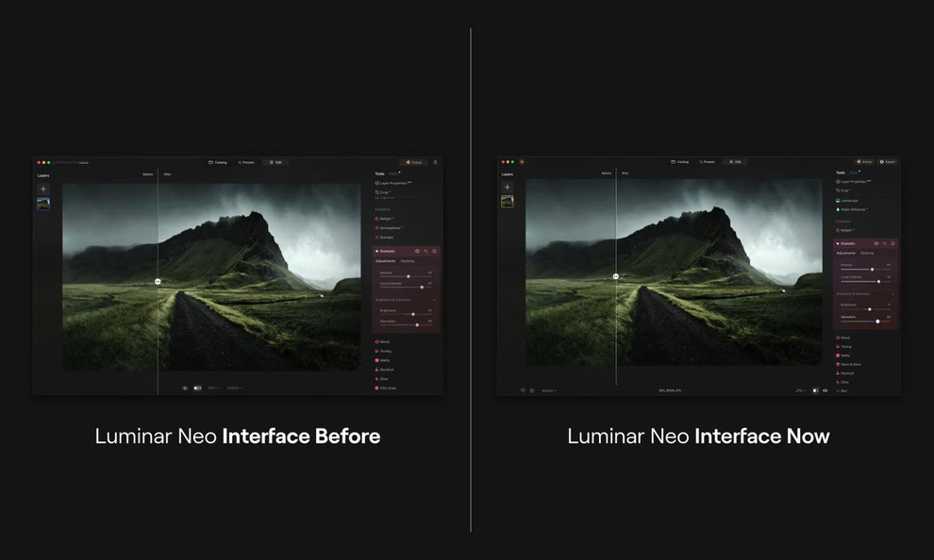Image resolution: width=934 pixels, height=560 pixels.
Task: Open the Film Grain tool in the Before window
Action: pos(386,388)
